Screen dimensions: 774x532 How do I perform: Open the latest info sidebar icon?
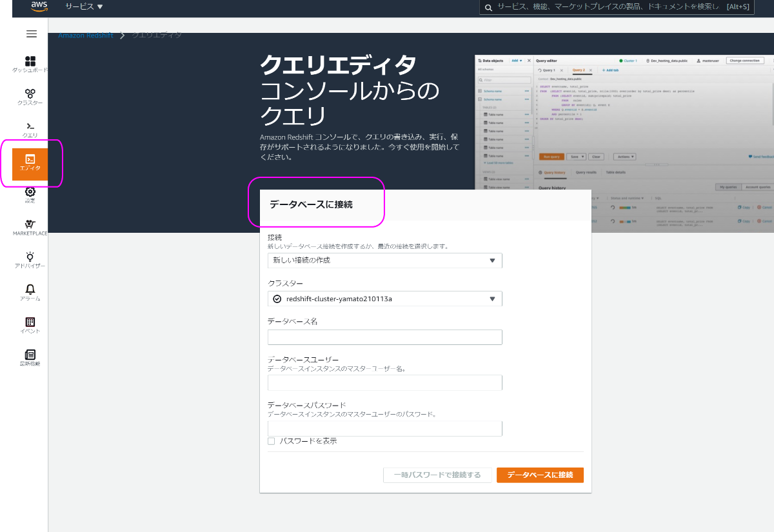point(30,358)
